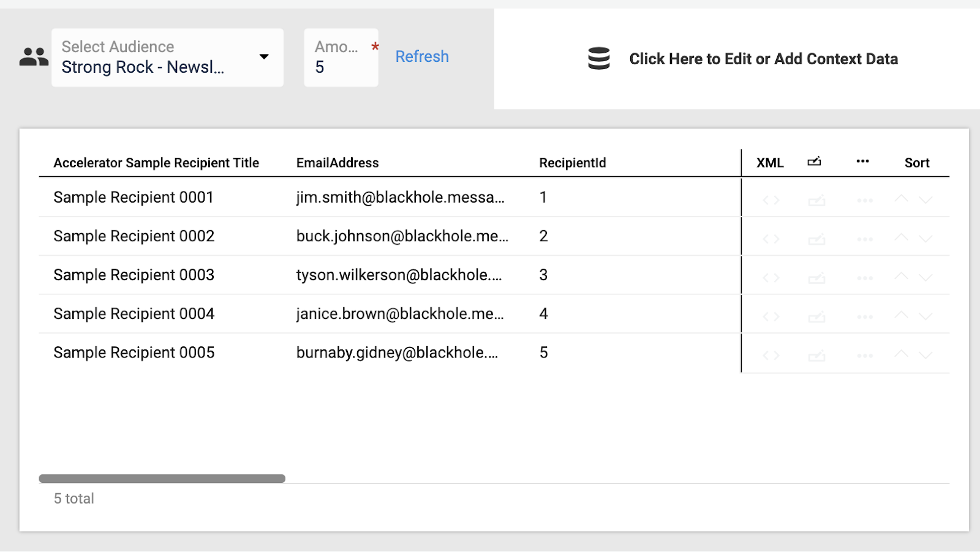980x552 pixels.
Task: Open more options for Sample Recipient 0002
Action: click(x=865, y=239)
